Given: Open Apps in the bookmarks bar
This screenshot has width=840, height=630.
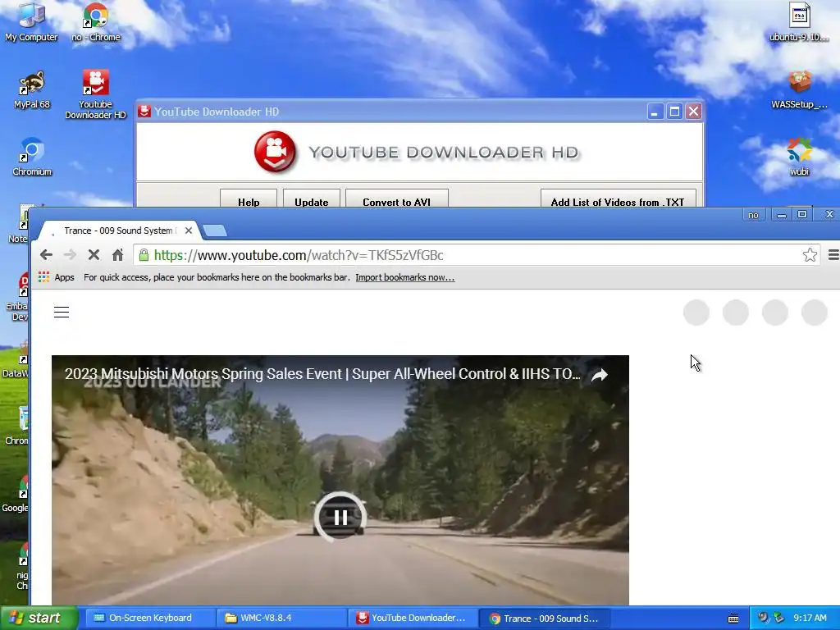Looking at the screenshot, I should pos(57,277).
